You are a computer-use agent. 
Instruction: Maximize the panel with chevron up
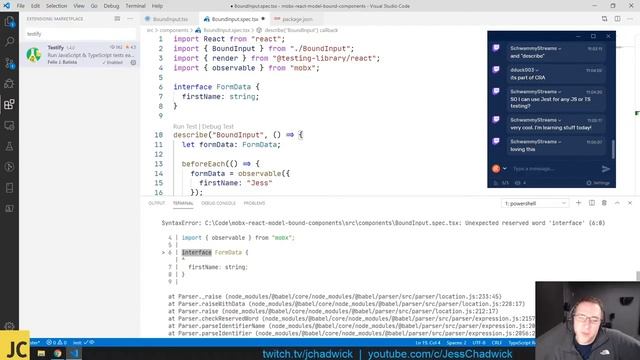click(617, 203)
